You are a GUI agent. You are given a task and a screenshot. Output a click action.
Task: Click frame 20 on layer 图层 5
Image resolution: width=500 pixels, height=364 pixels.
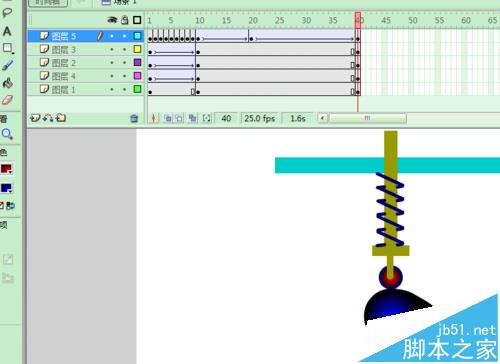(251, 36)
